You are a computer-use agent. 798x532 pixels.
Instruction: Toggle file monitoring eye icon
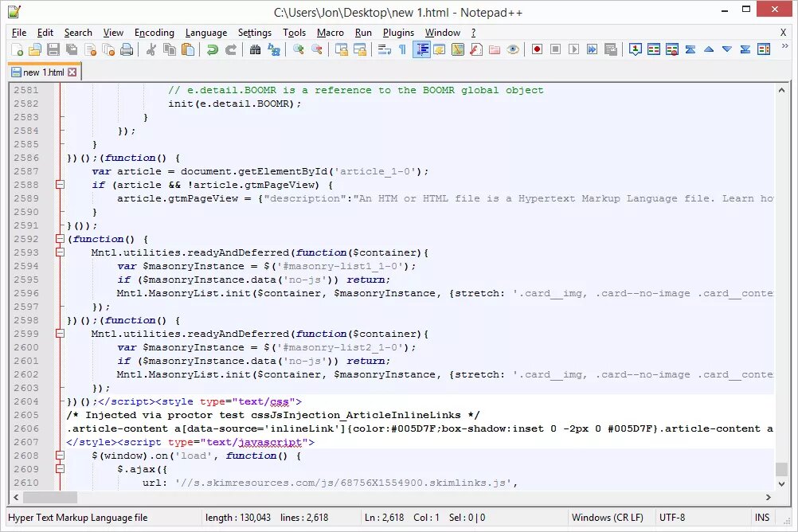(513, 49)
